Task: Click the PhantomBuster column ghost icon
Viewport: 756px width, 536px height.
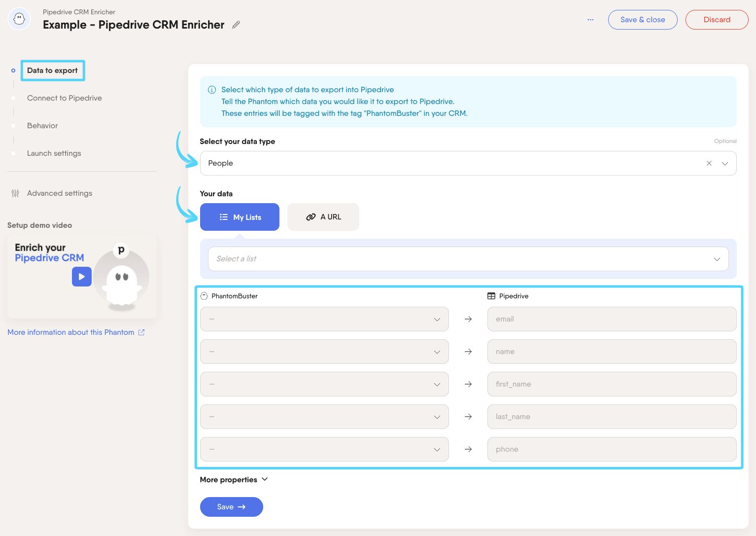Action: (x=204, y=296)
